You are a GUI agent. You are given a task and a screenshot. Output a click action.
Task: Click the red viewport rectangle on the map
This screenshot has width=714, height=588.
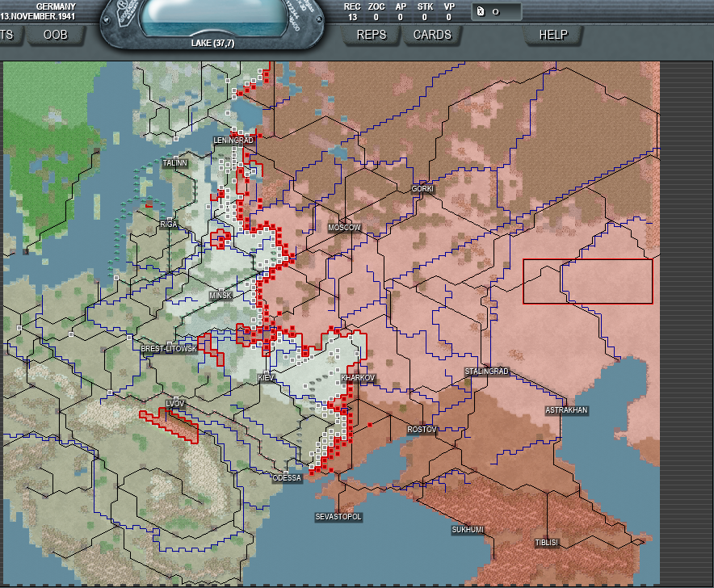tap(587, 281)
